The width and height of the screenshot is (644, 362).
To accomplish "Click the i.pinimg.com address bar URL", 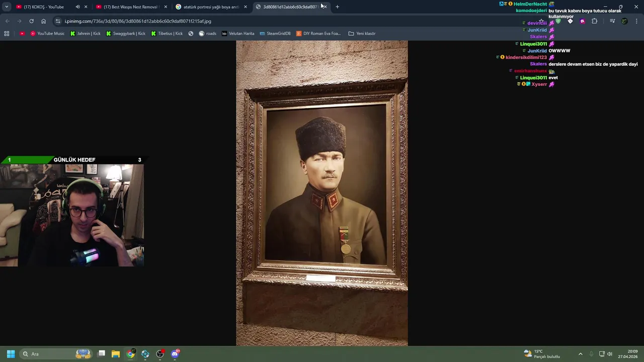I will pyautogui.click(x=138, y=21).
